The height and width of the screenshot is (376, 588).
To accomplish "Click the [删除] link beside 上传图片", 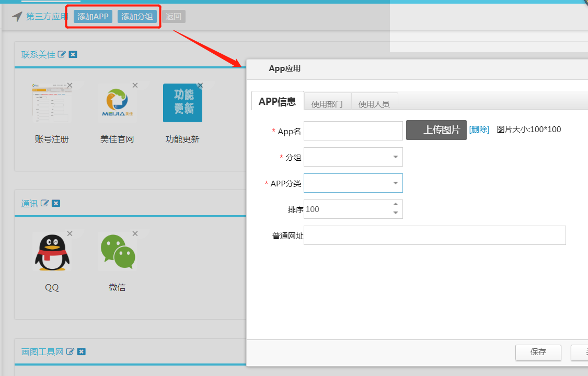I will click(479, 130).
